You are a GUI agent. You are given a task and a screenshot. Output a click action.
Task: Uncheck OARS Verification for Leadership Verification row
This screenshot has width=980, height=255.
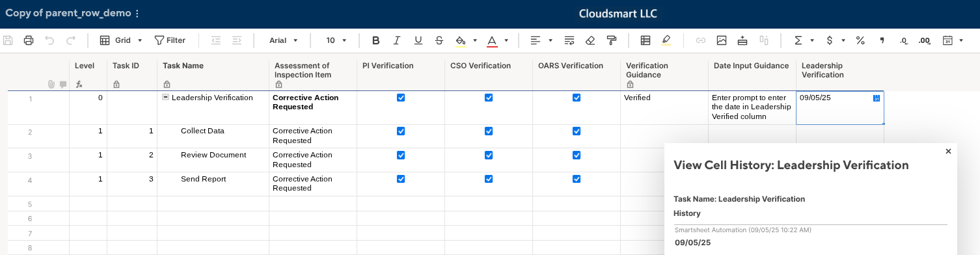pos(577,98)
